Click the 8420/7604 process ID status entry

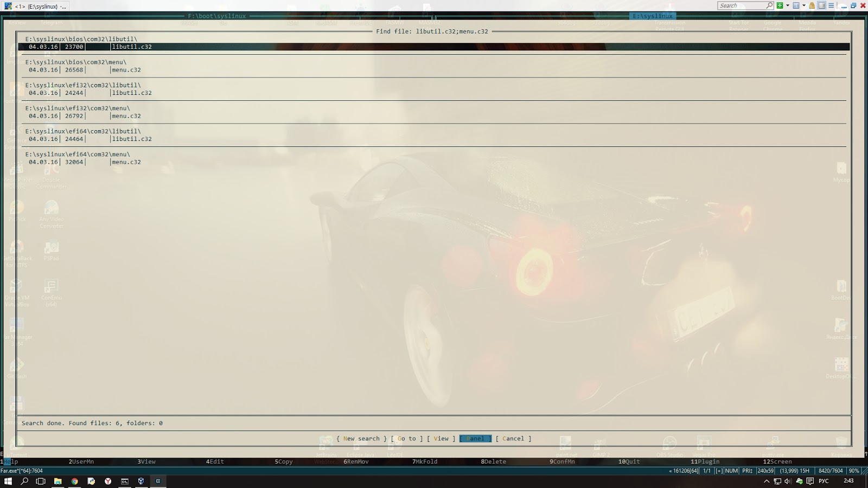[831, 471]
